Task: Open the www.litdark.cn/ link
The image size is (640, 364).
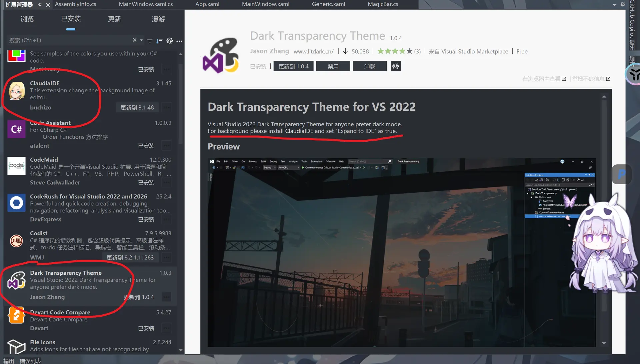Action: point(314,51)
